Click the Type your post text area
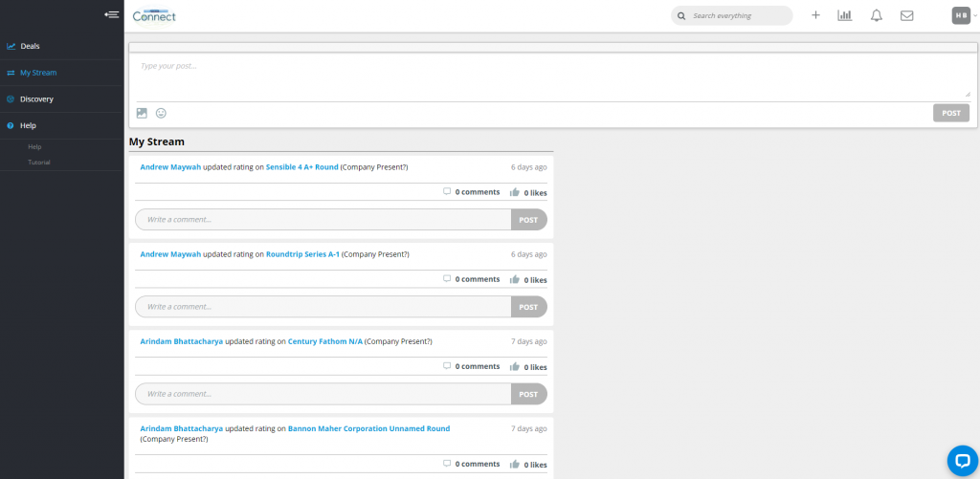The width and height of the screenshot is (980, 479). click(550, 75)
